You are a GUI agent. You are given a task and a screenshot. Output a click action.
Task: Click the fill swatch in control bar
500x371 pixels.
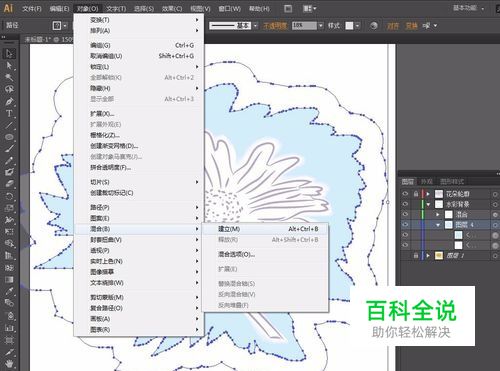(57, 26)
